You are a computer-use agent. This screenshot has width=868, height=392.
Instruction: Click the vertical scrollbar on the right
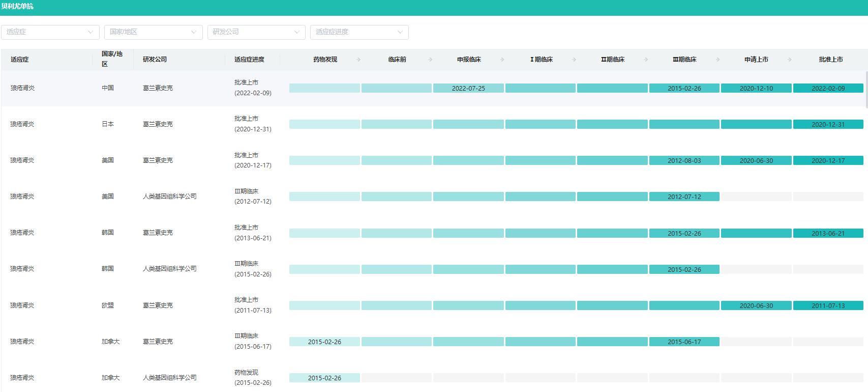tap(866, 90)
